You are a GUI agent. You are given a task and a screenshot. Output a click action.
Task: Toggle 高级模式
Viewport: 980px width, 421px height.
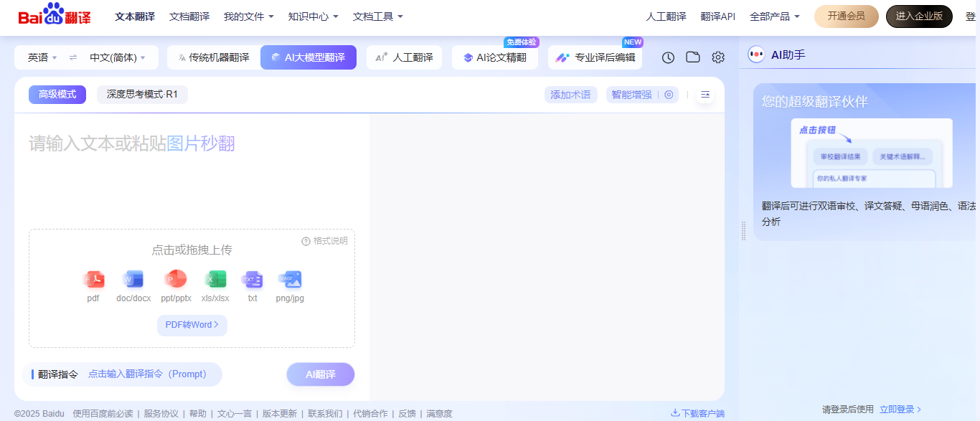(57, 94)
